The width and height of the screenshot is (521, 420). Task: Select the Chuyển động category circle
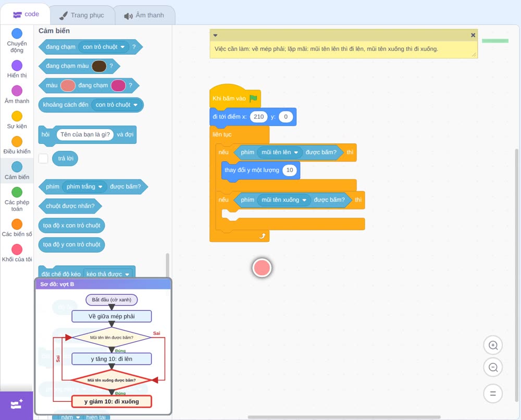point(17,33)
